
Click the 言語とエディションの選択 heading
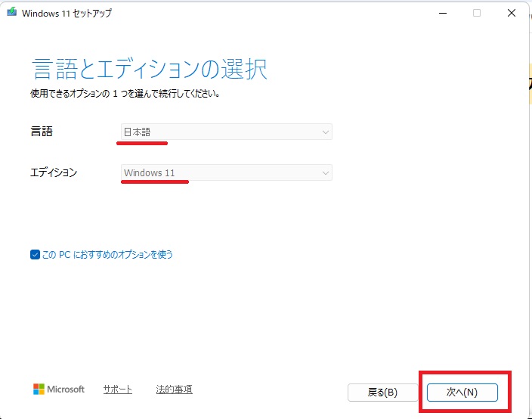pos(150,69)
